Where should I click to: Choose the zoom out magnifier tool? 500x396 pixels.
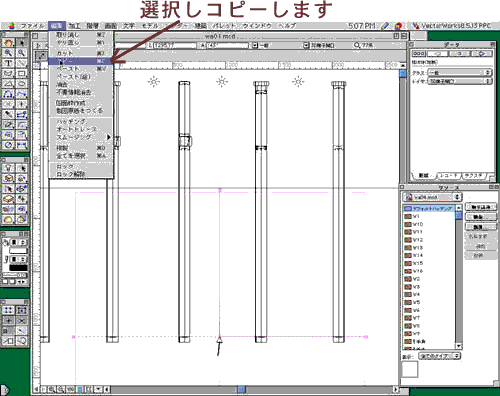click(21, 53)
